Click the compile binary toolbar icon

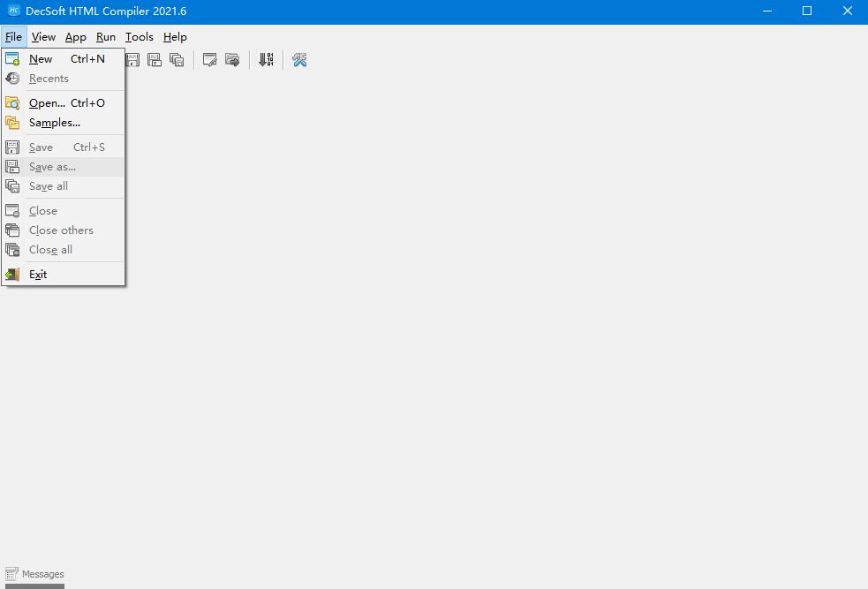pyautogui.click(x=267, y=60)
